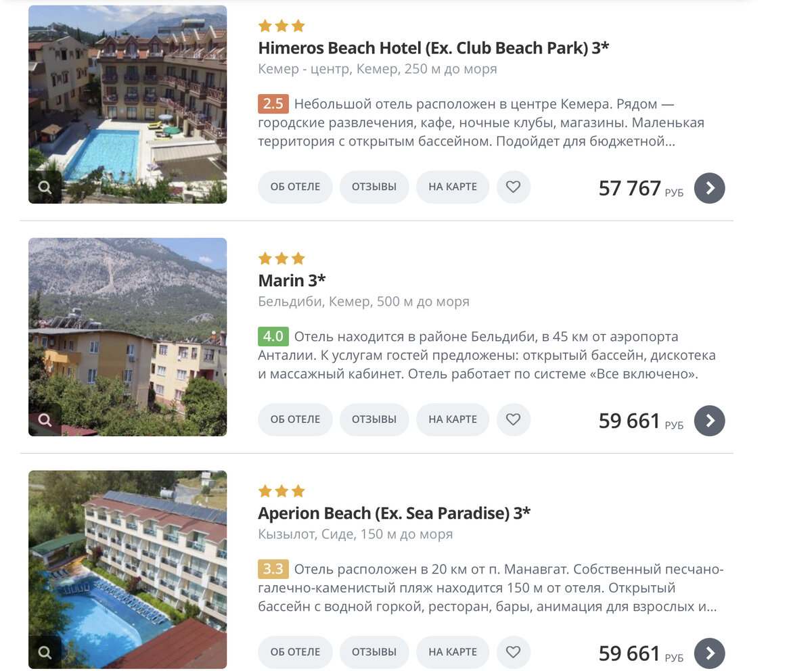
Task: Add Himeros Beach Hotel to favorites
Action: click(514, 187)
